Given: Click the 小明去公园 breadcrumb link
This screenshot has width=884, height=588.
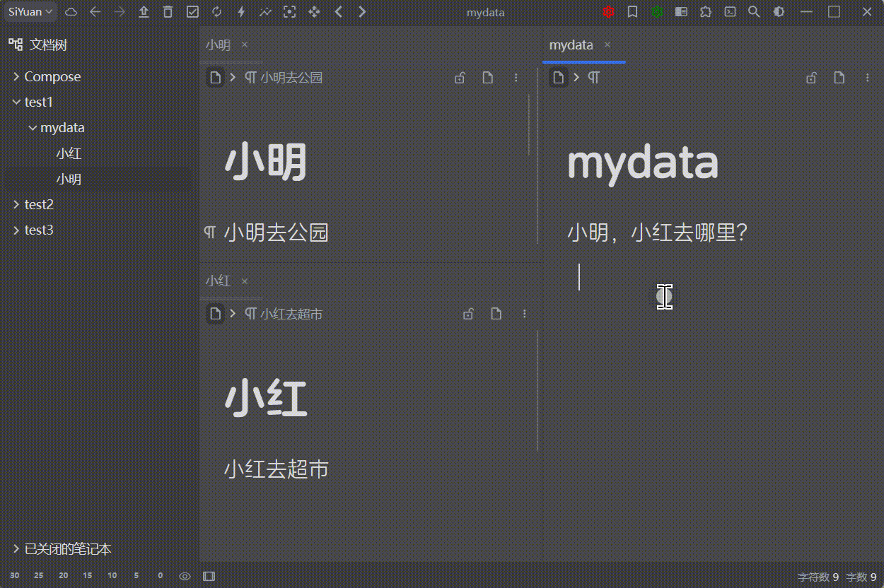Looking at the screenshot, I should (291, 78).
